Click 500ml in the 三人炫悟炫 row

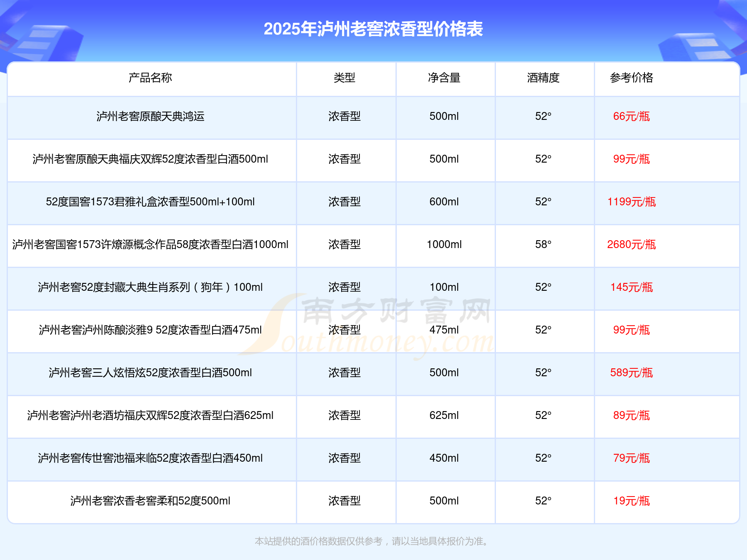(x=444, y=373)
